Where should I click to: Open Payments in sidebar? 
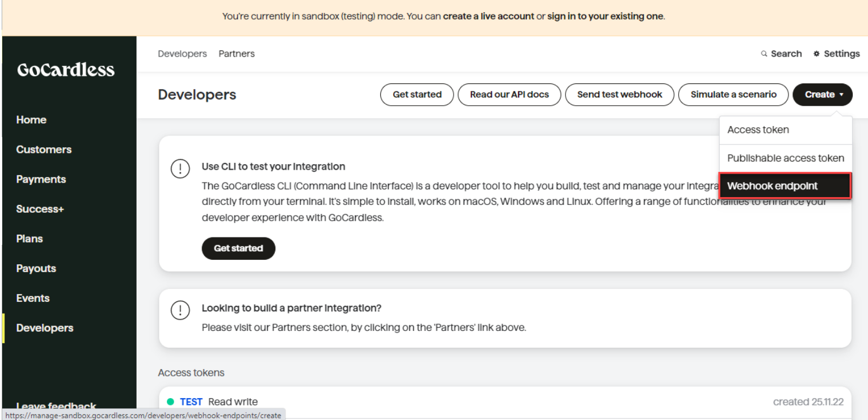(41, 179)
